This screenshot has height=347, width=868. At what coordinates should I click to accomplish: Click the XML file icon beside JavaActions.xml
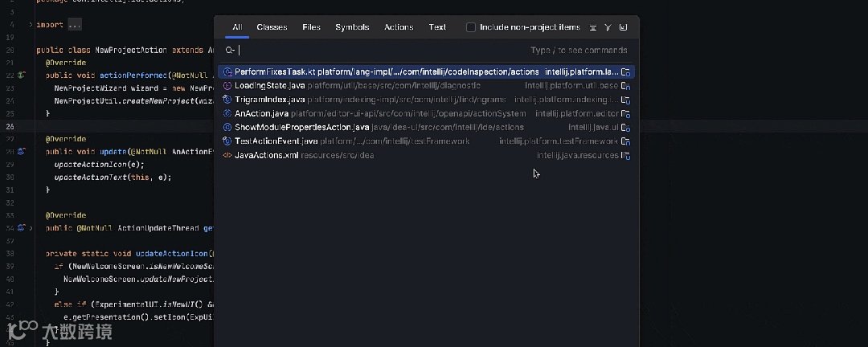(227, 155)
